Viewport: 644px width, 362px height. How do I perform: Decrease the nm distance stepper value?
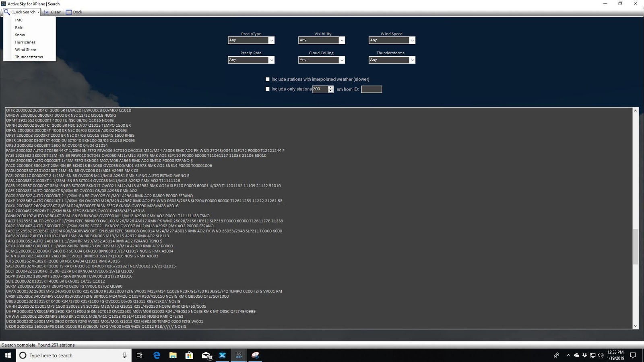[x=331, y=91]
